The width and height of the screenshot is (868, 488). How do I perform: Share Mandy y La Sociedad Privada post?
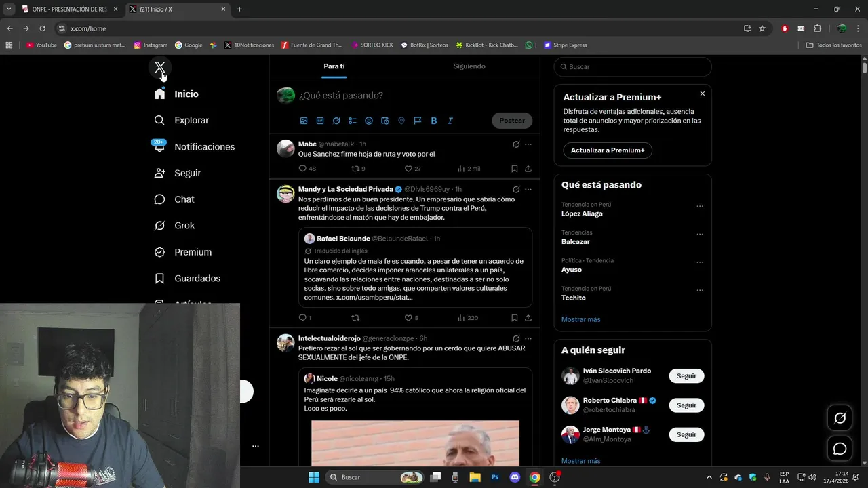(x=528, y=318)
